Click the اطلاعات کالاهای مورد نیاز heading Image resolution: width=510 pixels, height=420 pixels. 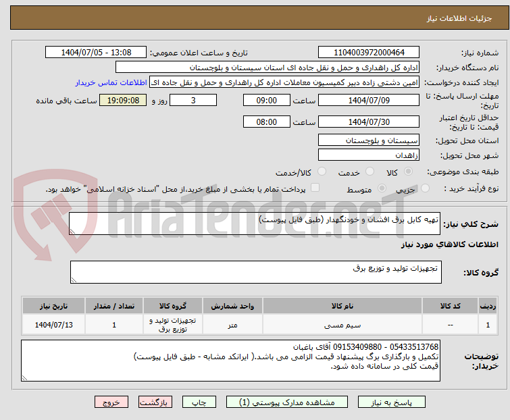[x=449, y=244]
